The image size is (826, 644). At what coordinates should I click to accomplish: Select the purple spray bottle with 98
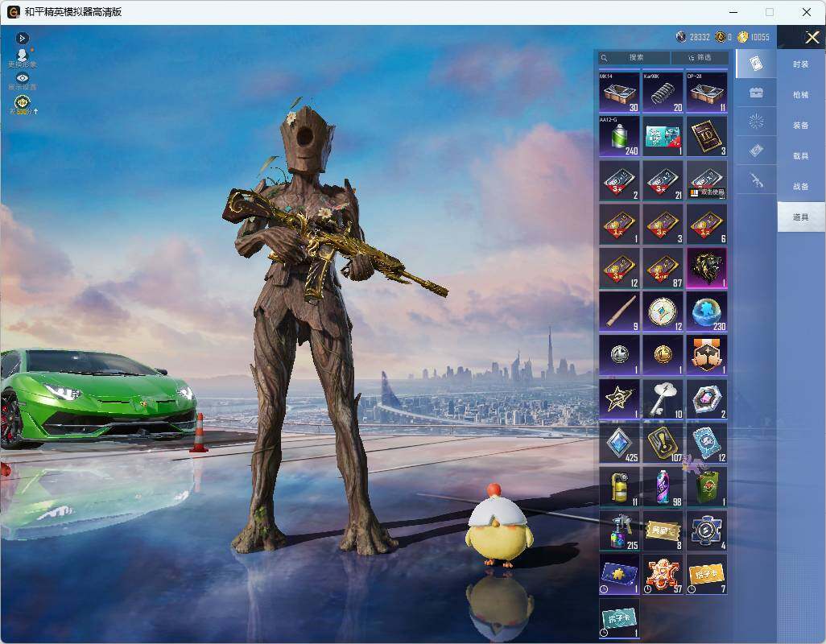click(663, 488)
